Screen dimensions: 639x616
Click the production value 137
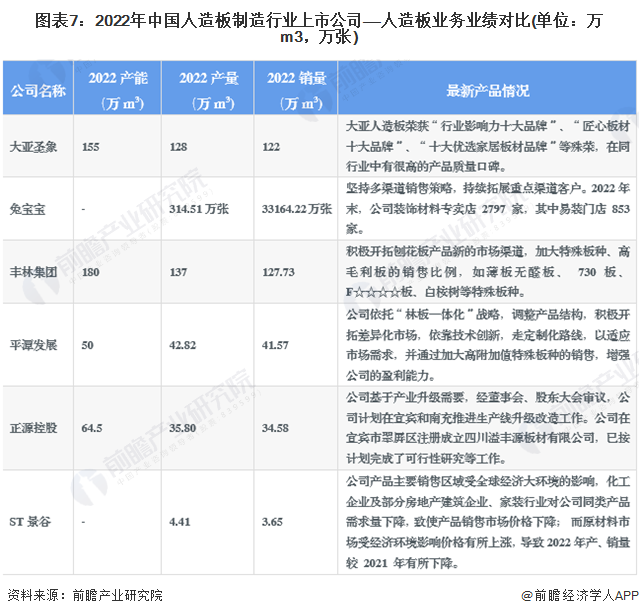pyautogui.click(x=178, y=272)
